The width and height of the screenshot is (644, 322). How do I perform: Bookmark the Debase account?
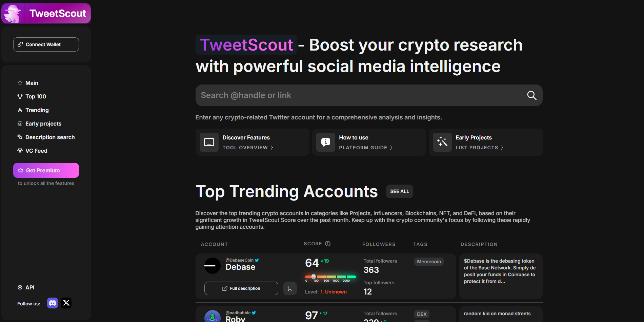coord(290,288)
